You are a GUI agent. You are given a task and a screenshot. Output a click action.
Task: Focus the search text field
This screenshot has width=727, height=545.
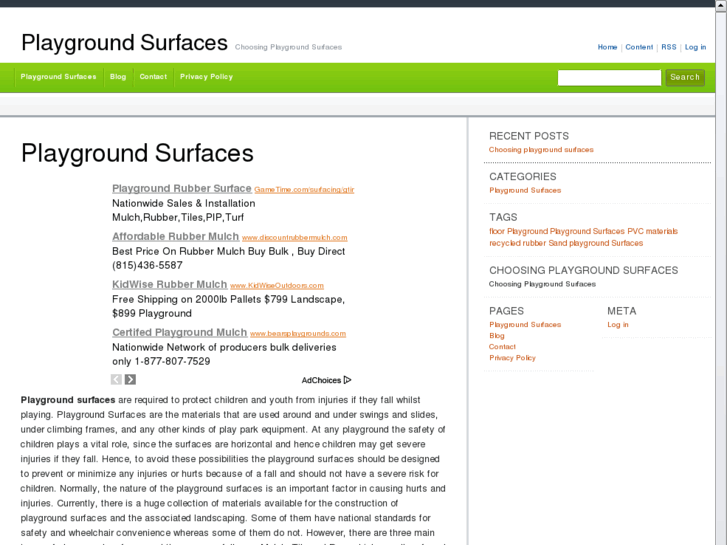[x=609, y=77]
